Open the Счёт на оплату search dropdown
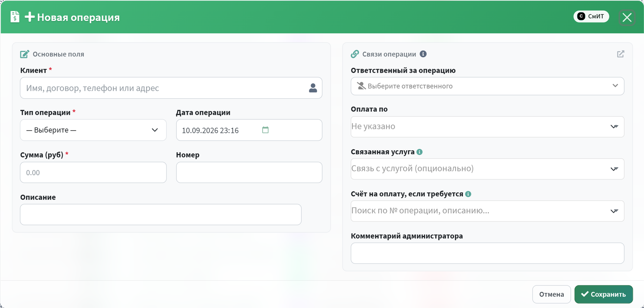The height and width of the screenshot is (308, 644). [x=487, y=211]
